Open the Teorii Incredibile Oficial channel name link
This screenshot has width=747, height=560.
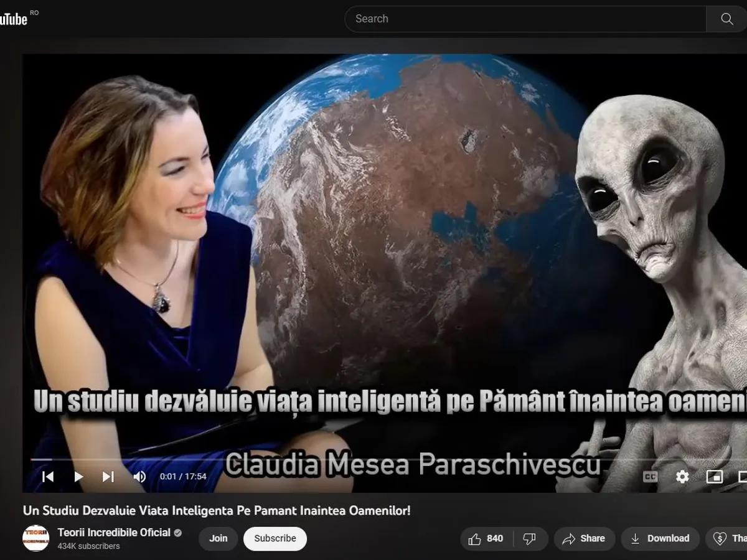click(114, 533)
